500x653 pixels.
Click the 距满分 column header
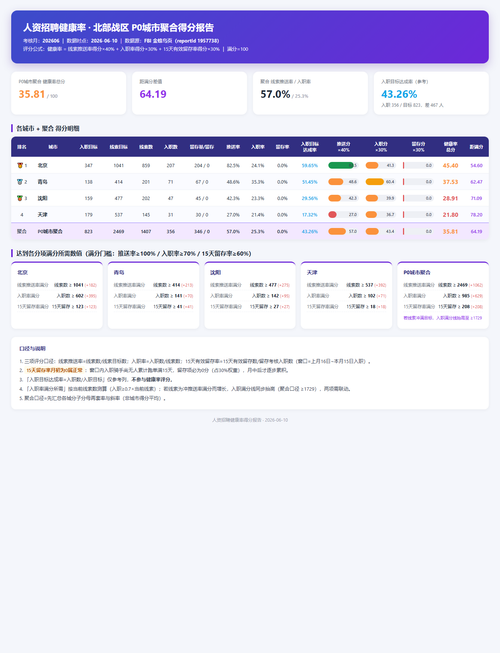[476, 147]
